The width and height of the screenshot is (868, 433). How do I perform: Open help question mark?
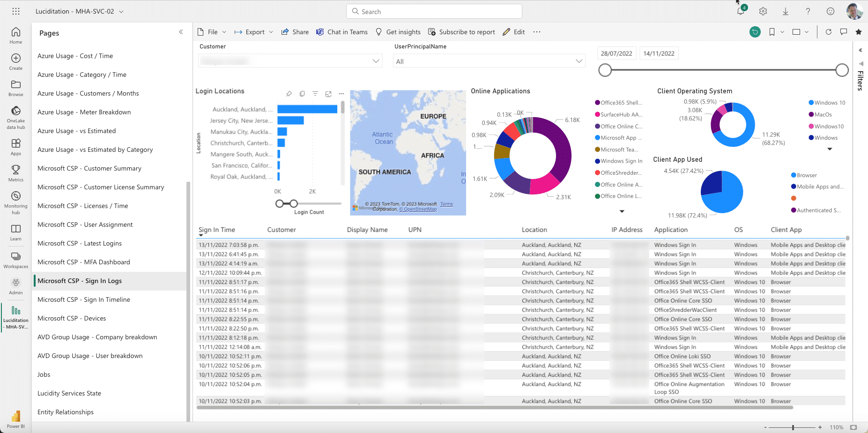coord(808,11)
